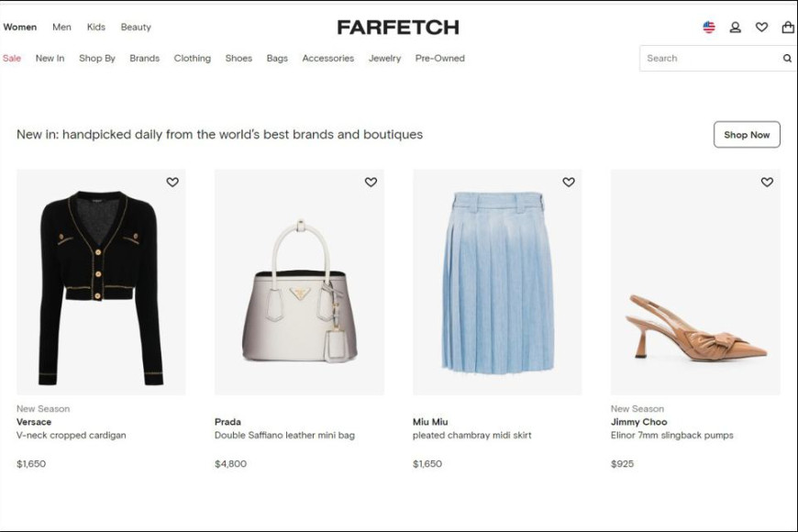
Task: Toggle wishlist heart on Miu Miu skirt
Action: [569, 182]
